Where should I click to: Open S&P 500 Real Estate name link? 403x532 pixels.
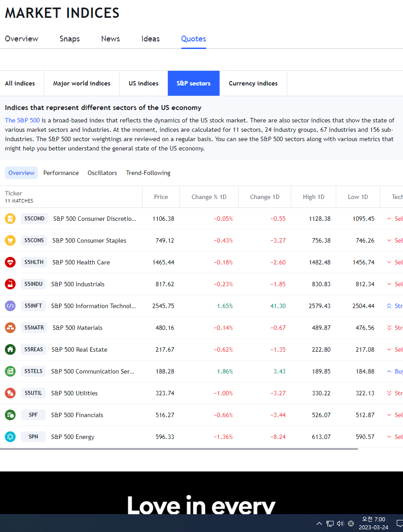[x=79, y=350]
